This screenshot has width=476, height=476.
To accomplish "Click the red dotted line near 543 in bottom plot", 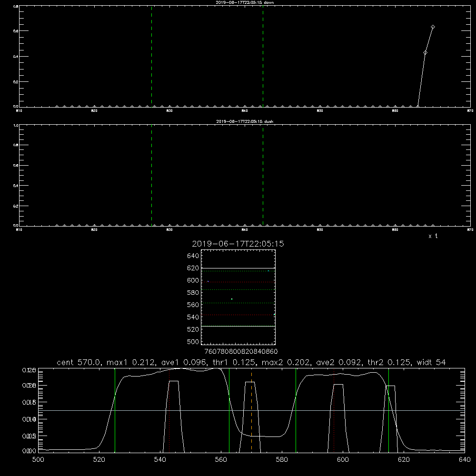I will 169,410.
